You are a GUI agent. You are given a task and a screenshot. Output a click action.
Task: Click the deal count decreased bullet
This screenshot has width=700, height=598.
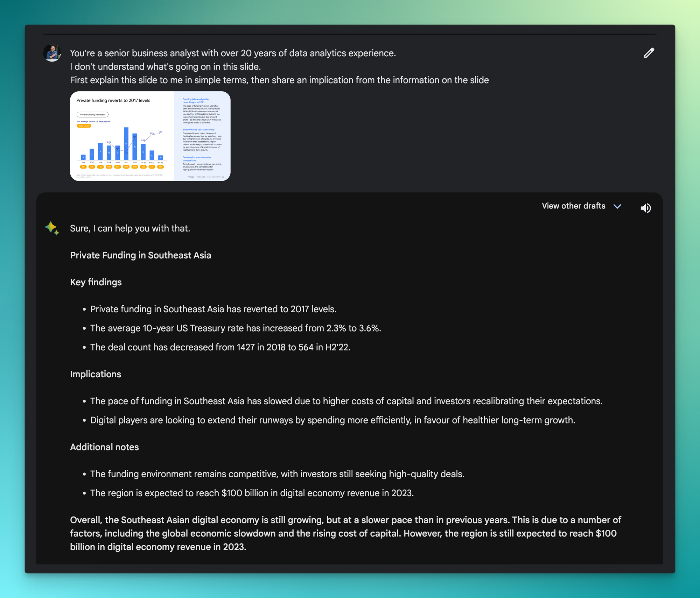[220, 347]
